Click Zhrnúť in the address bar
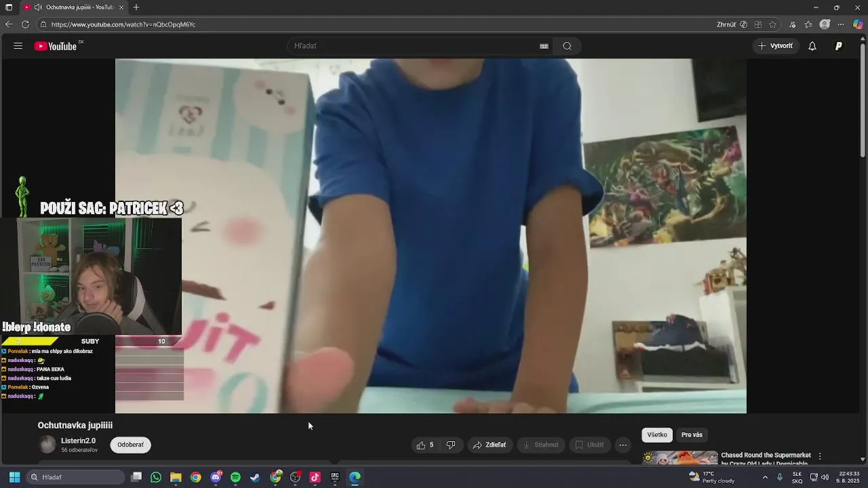Viewport: 868px width, 488px height. tap(726, 24)
